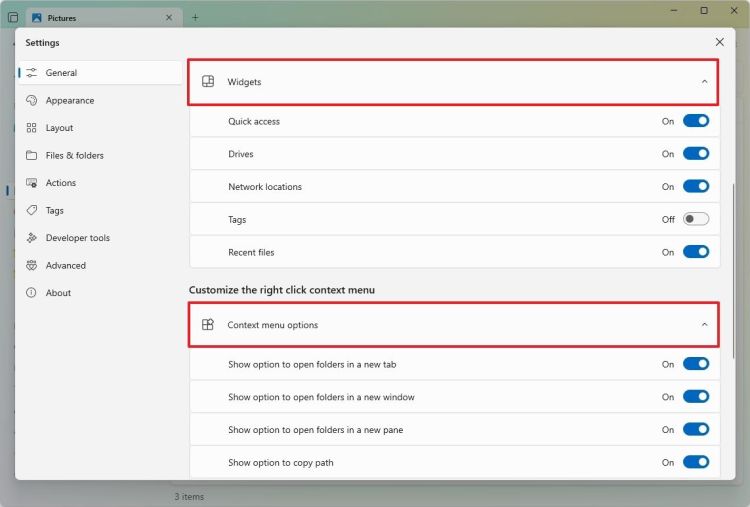Screen dimensions: 750x507
Task: Collapse the Context menu options chevron
Action: (x=704, y=325)
